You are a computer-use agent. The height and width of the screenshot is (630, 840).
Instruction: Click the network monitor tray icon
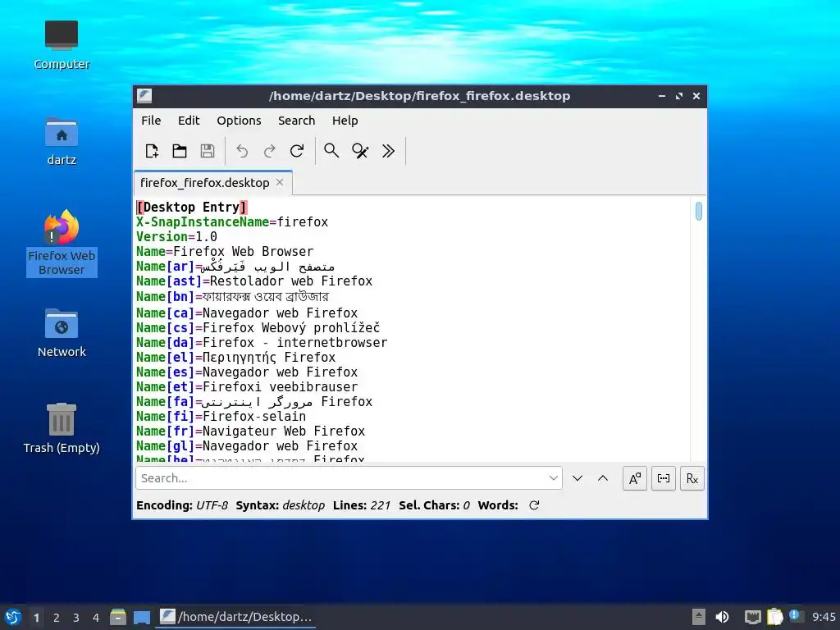pyautogui.click(x=753, y=617)
